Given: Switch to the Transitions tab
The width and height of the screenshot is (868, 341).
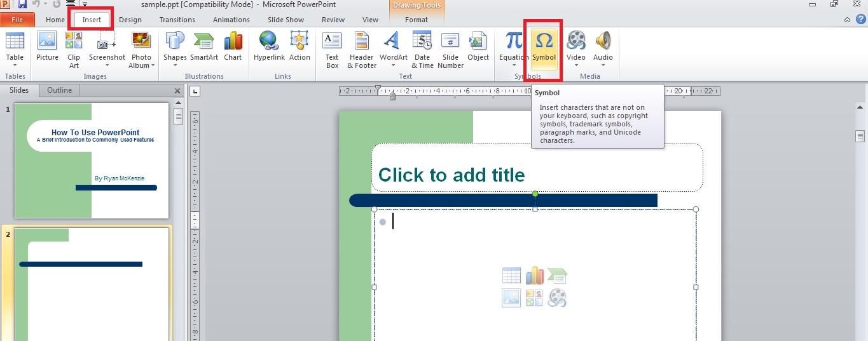Looking at the screenshot, I should tap(177, 20).
